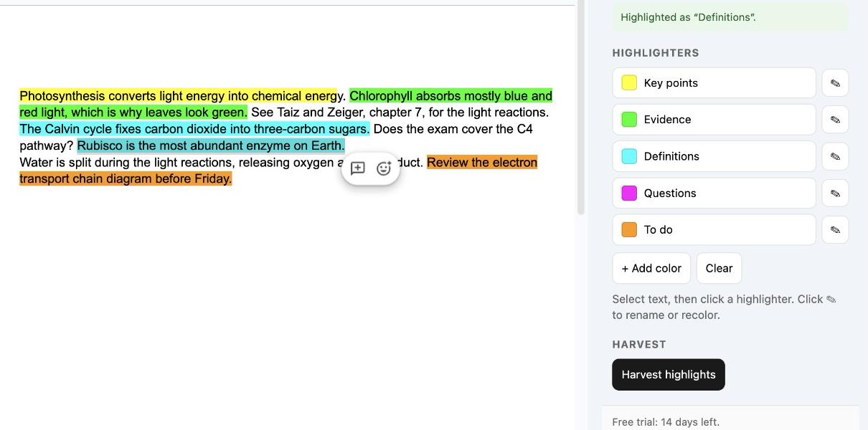This screenshot has width=868, height=430.
Task: Click the 'Free trial: 14 days left.' notice
Action: point(666,422)
